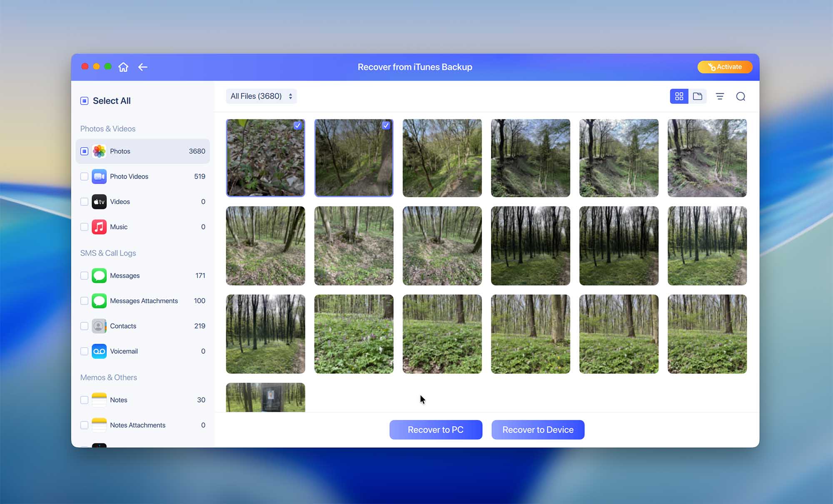Click the Voicemail icon in sidebar
The image size is (833, 504).
tap(99, 351)
